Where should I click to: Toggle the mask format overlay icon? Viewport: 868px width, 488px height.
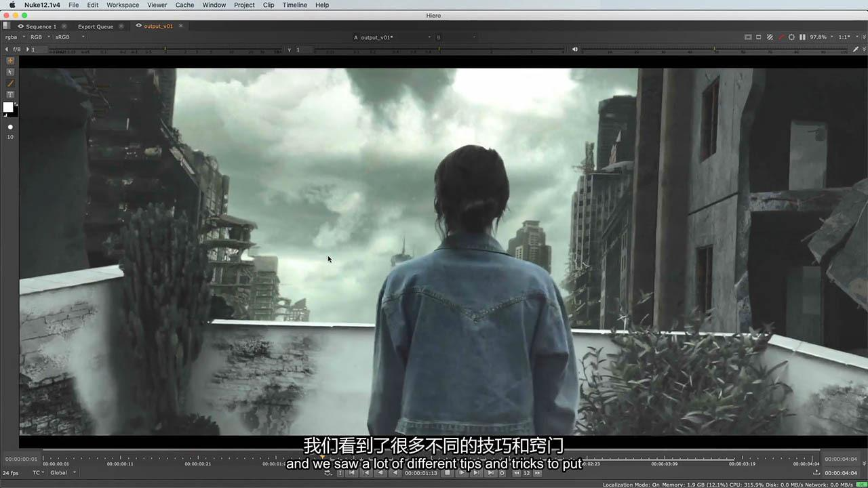(x=759, y=37)
